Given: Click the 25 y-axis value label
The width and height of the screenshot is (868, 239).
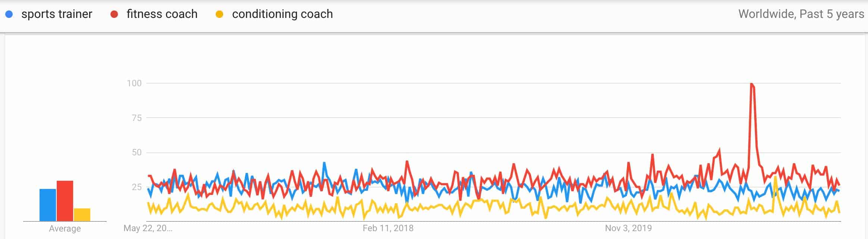Looking at the screenshot, I should (137, 187).
